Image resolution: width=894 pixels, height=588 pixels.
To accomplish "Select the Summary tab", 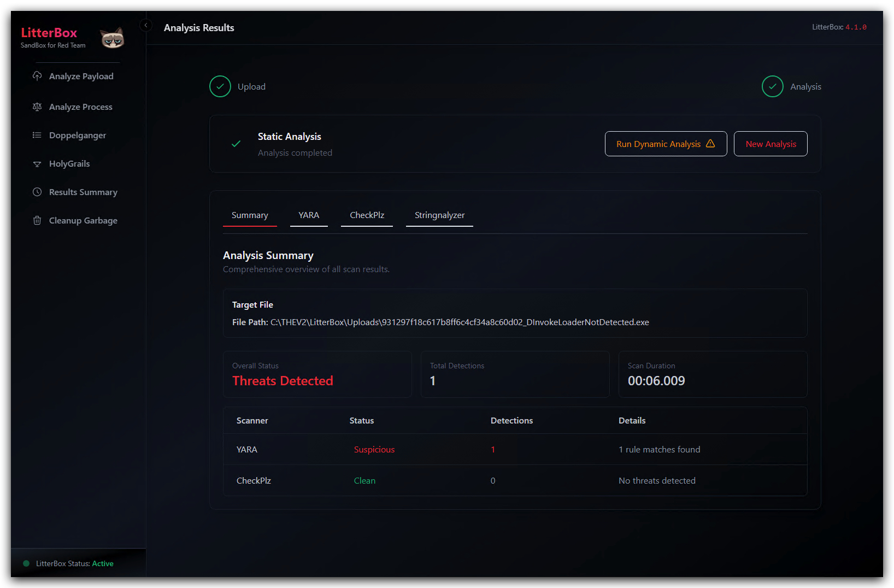I will point(250,215).
